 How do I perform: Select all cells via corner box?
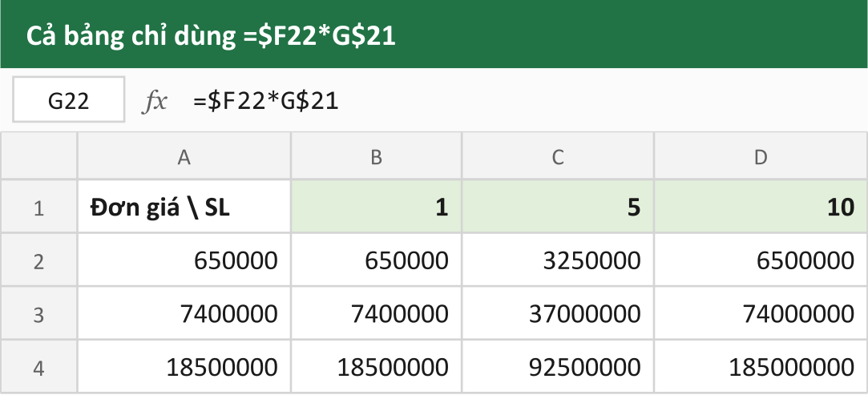[x=38, y=155]
